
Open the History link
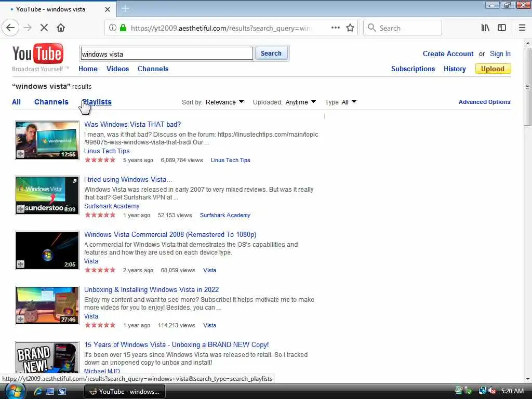coord(455,69)
